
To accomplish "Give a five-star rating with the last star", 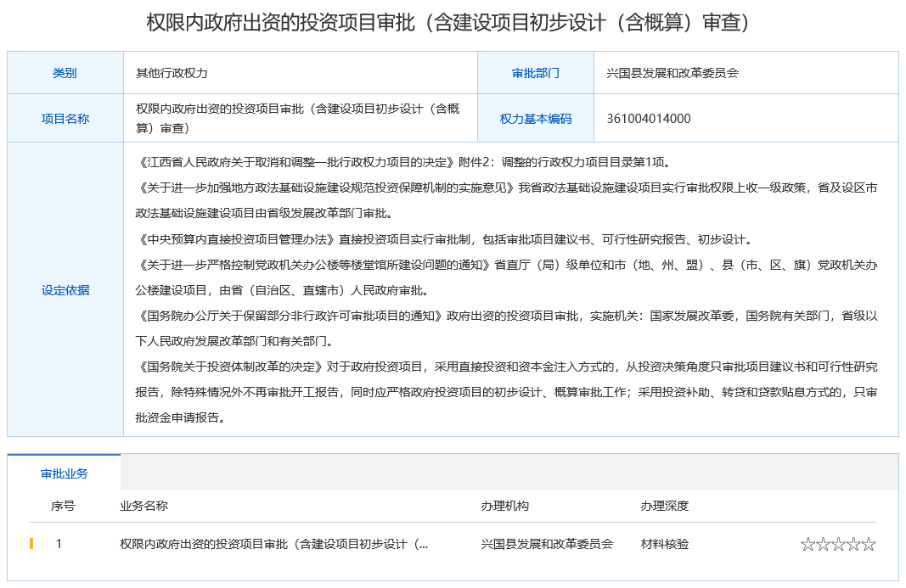I will click(x=869, y=545).
